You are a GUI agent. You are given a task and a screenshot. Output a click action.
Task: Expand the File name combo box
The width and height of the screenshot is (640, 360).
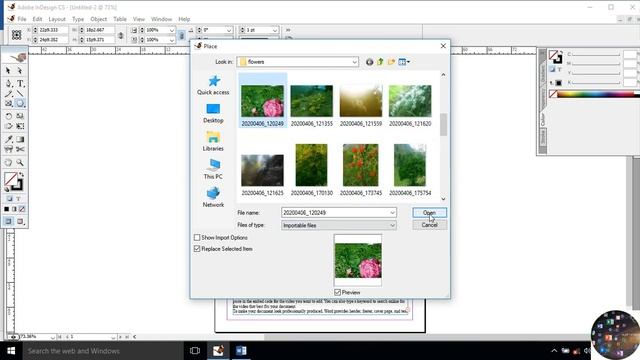pyautogui.click(x=392, y=213)
